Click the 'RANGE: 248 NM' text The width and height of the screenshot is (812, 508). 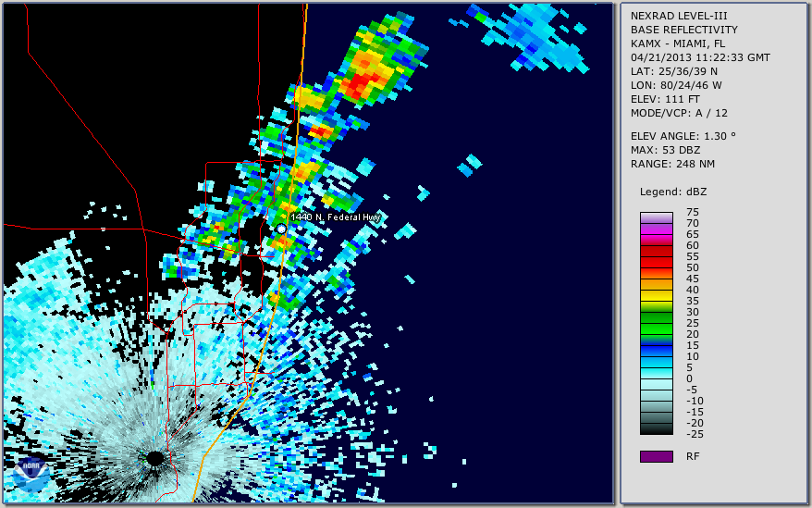coord(672,165)
